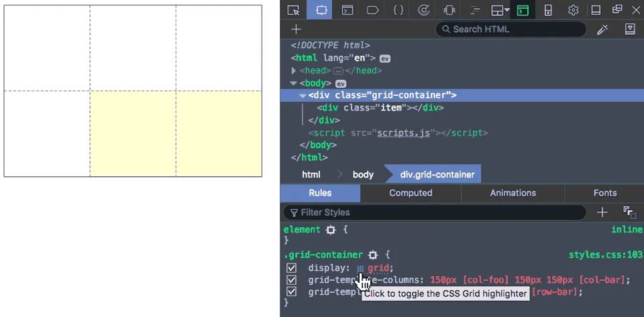Viewport: 644px width, 317px height.
Task: Click the ellipsis badge inside head
Action: click(338, 71)
